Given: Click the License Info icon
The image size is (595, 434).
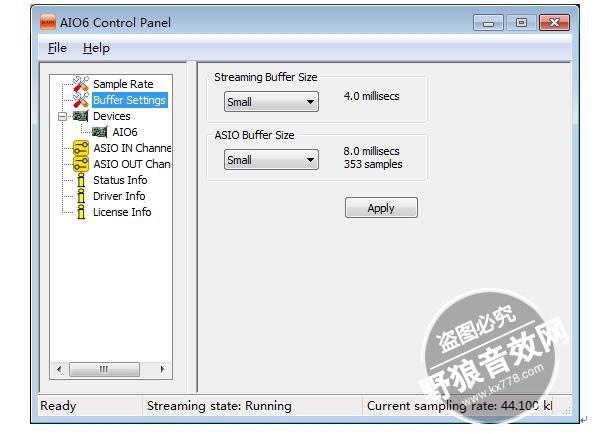Looking at the screenshot, I should click(81, 212).
